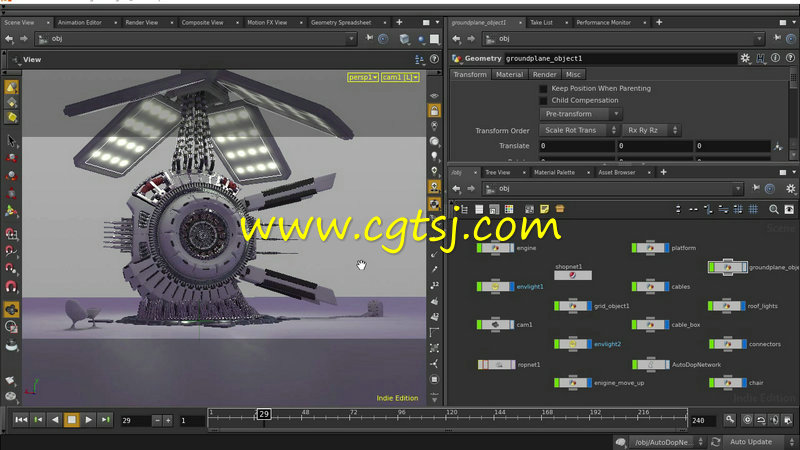Screen dimensions: 800x450
Task: Jump to the first frame
Action: (x=21, y=420)
